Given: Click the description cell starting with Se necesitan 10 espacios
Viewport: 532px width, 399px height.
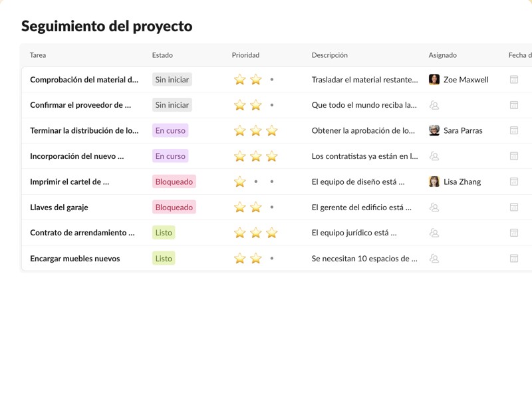Looking at the screenshot, I should [364, 259].
